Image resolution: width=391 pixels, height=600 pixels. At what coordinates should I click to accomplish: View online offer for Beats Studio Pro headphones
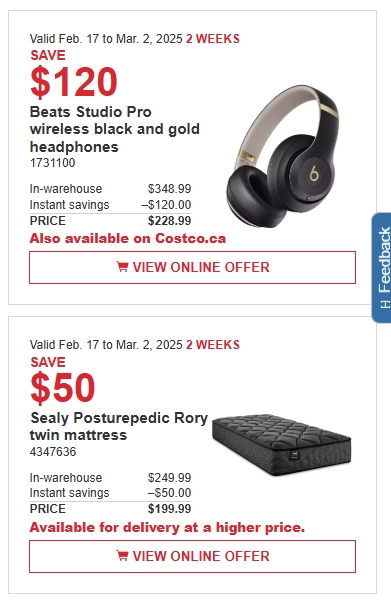(192, 267)
